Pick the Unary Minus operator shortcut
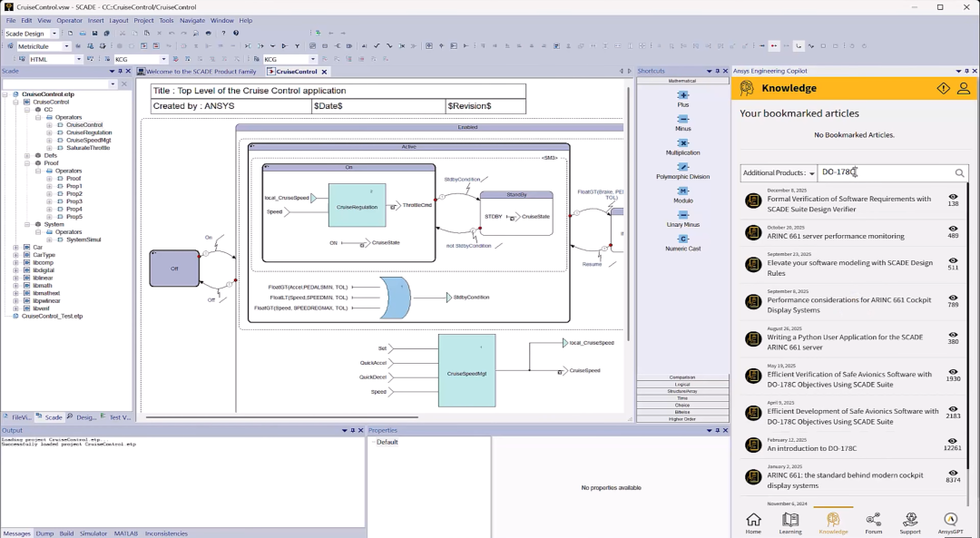 (682, 219)
